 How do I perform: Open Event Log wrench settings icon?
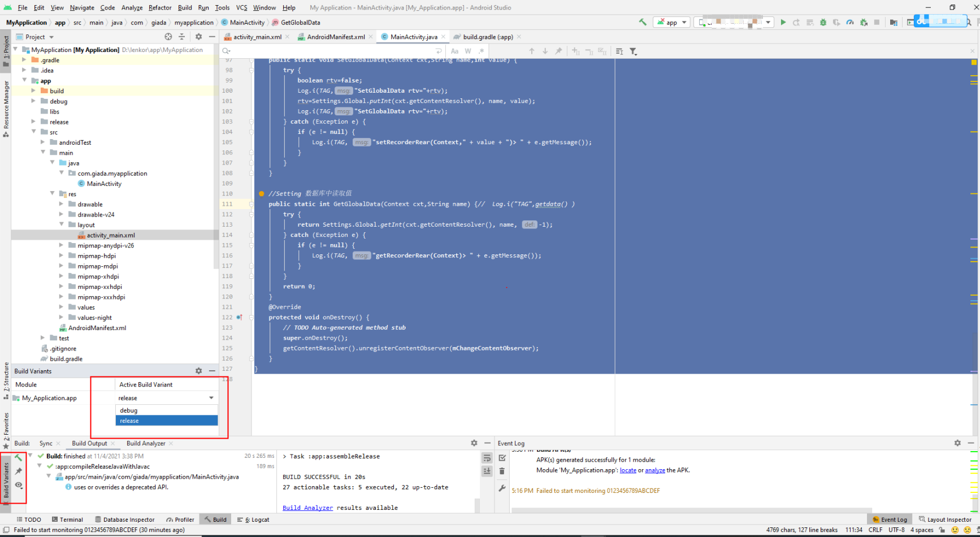pyautogui.click(x=502, y=488)
